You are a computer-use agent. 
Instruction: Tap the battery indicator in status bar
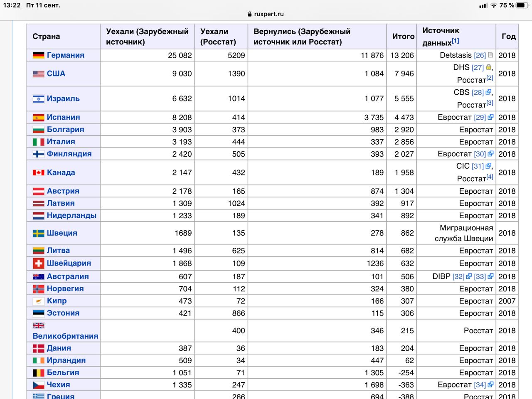pos(523,5)
